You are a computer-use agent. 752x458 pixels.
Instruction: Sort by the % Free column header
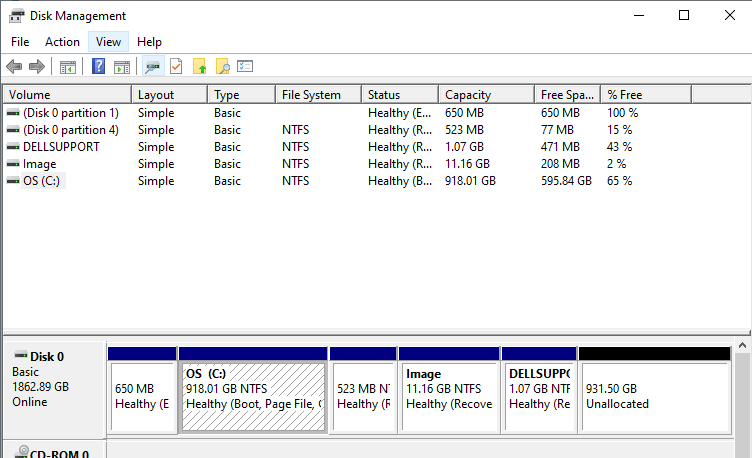pos(646,94)
